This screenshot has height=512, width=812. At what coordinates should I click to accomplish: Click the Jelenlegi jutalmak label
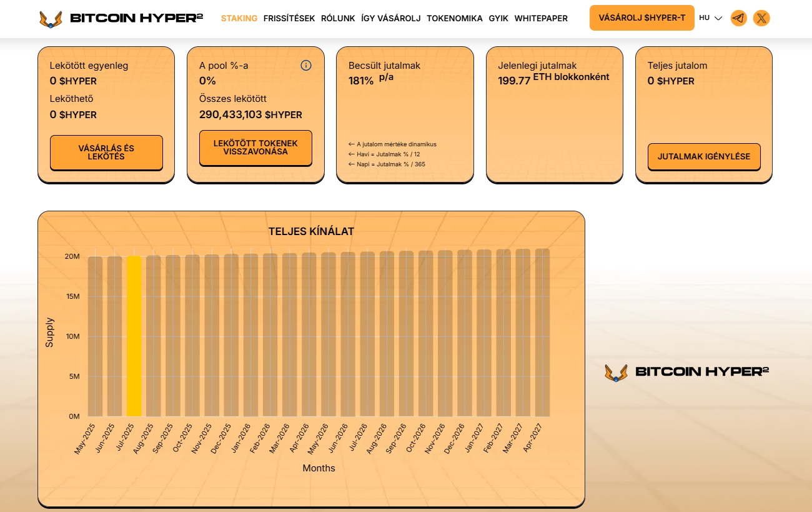pos(537,65)
